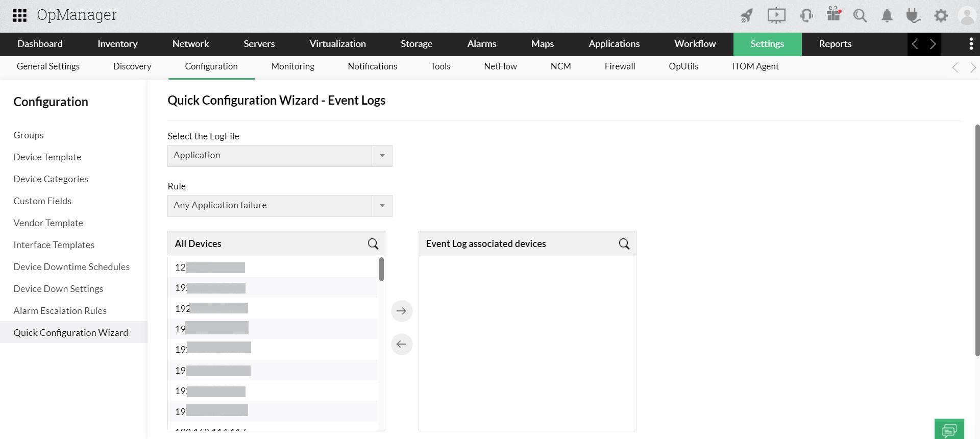Viewport: 980px width, 439px height.
Task: Go to the Inventory tab
Action: pyautogui.click(x=117, y=44)
